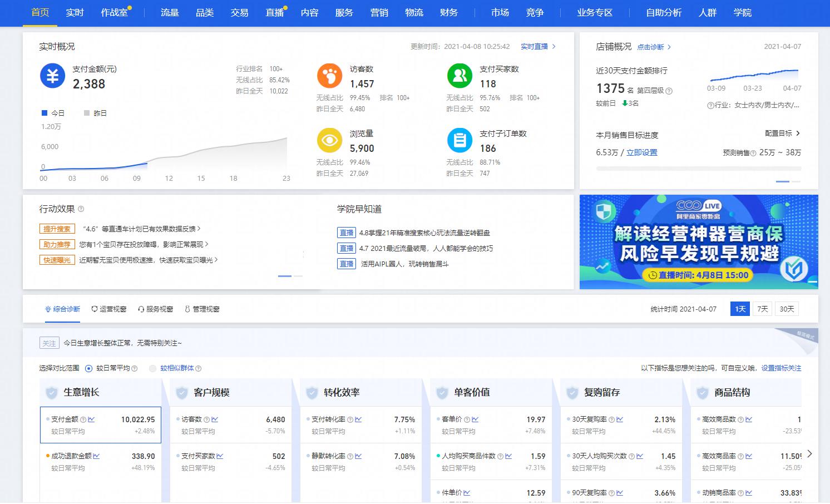Image resolution: width=830 pixels, height=504 pixels.
Task: Open the 流量 menu in top navigation
Action: [x=169, y=12]
